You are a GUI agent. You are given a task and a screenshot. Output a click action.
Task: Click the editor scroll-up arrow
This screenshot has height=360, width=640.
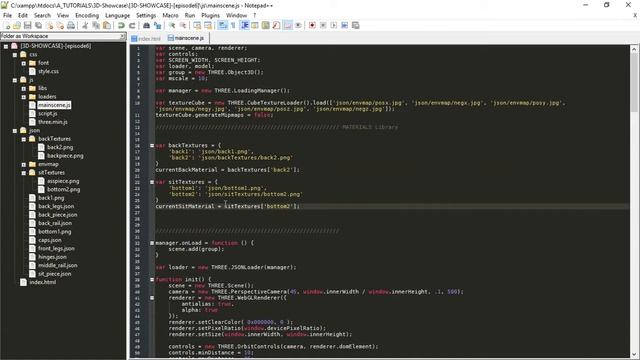click(x=634, y=49)
